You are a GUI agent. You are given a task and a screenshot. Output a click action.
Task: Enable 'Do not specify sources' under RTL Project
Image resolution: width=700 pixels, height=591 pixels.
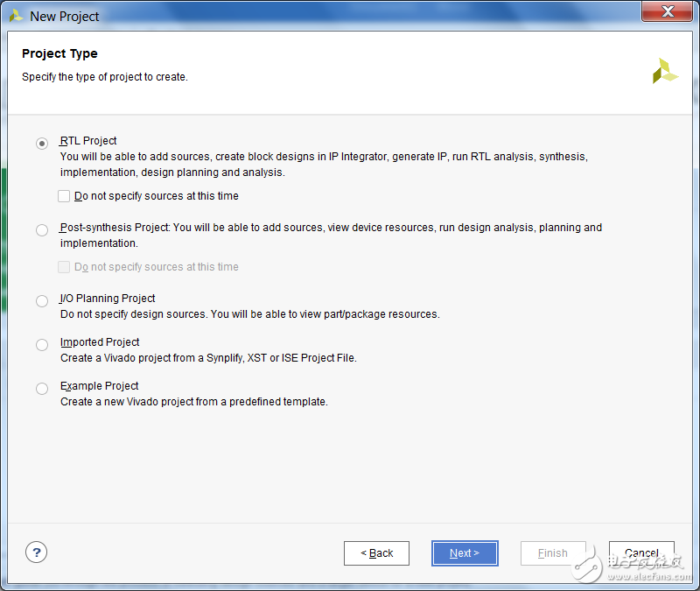(64, 196)
